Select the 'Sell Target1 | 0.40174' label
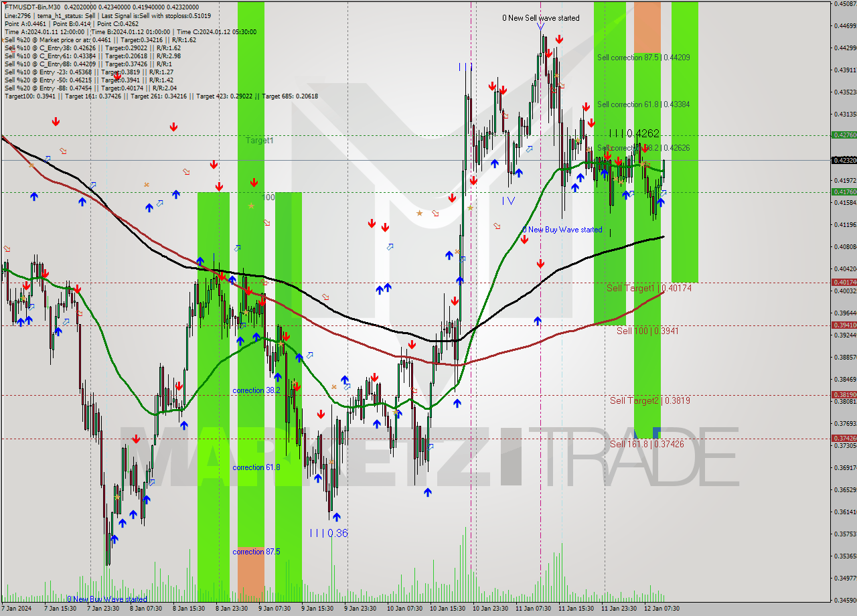The image size is (857, 616). coord(649,288)
